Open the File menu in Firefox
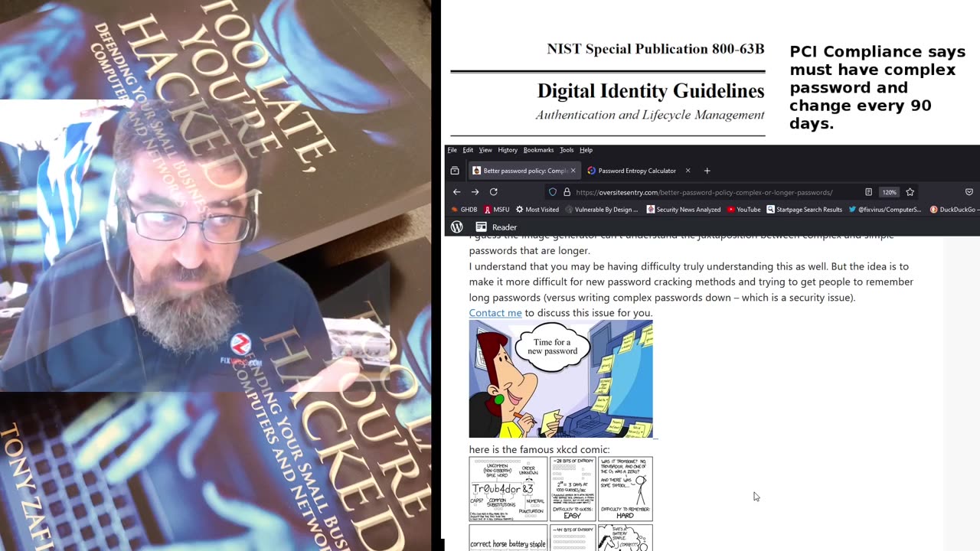The image size is (980, 551). click(x=452, y=150)
